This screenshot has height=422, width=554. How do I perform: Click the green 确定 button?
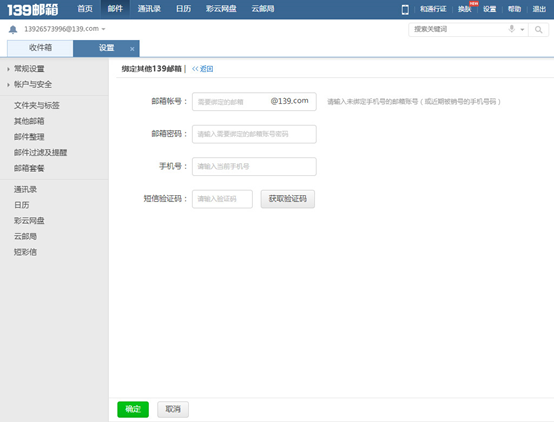[x=133, y=409]
